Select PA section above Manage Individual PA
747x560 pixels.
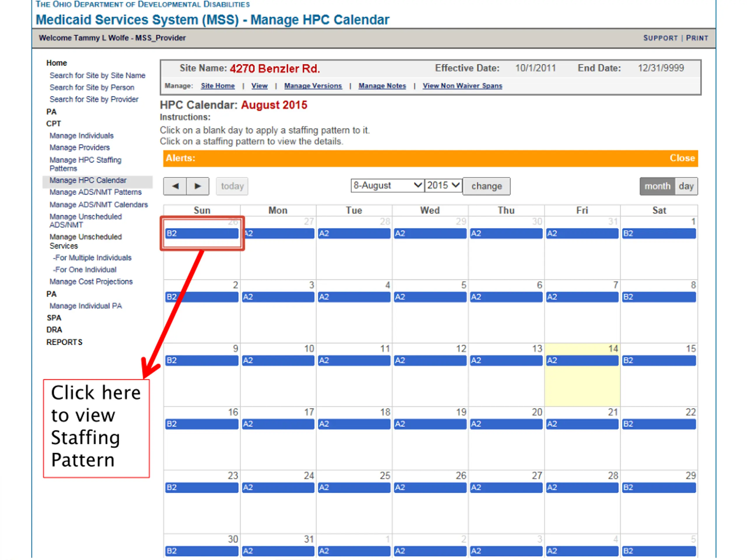(51, 294)
